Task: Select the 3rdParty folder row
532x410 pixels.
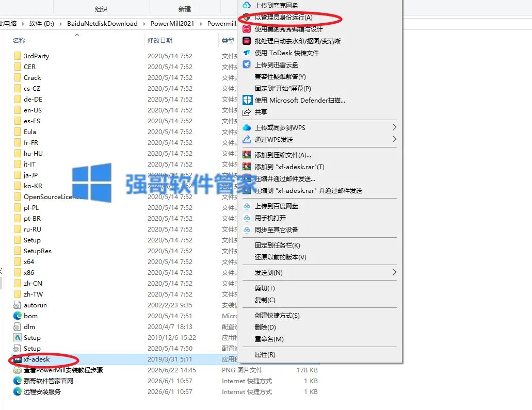Action: [x=125, y=56]
